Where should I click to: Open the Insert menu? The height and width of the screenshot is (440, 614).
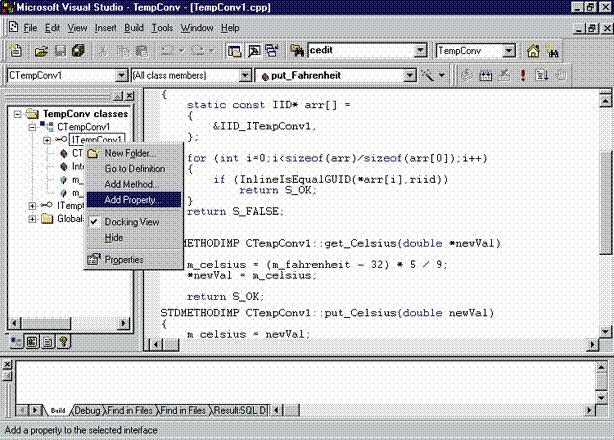coord(106,28)
